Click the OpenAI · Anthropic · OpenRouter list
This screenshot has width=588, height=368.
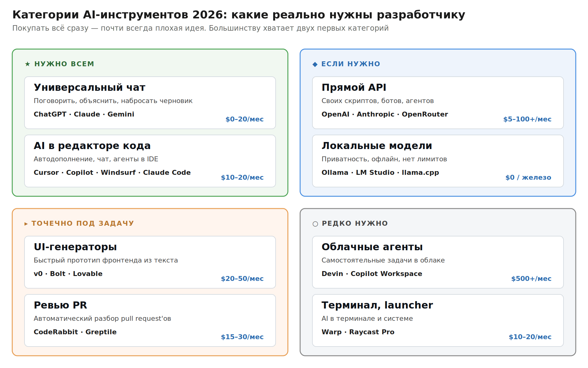[x=385, y=114]
